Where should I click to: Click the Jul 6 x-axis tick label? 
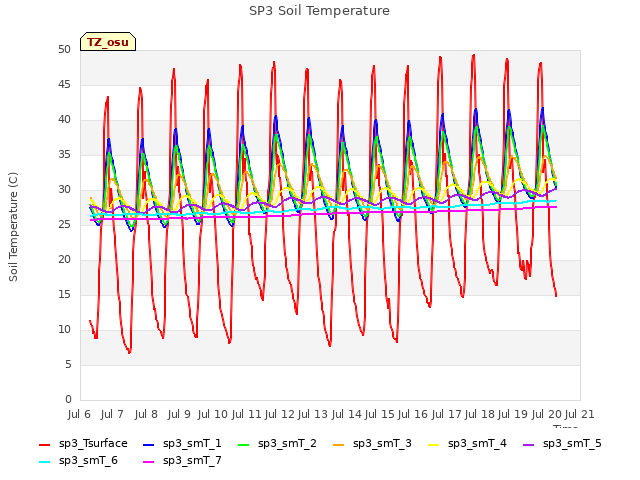[79, 415]
